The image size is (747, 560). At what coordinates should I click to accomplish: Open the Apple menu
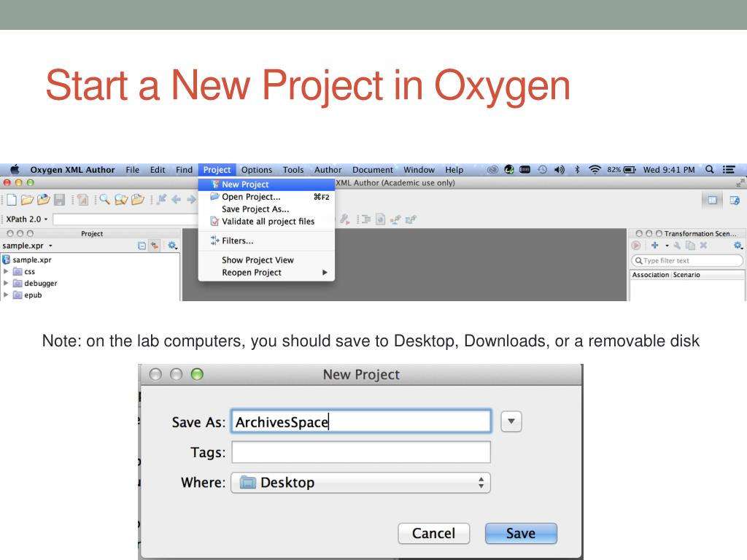[x=15, y=169]
